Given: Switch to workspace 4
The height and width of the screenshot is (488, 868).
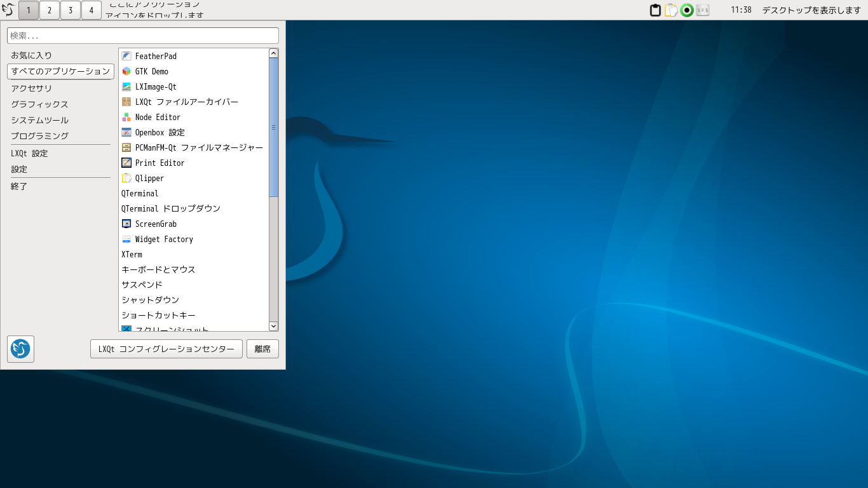Looking at the screenshot, I should pyautogui.click(x=92, y=10).
